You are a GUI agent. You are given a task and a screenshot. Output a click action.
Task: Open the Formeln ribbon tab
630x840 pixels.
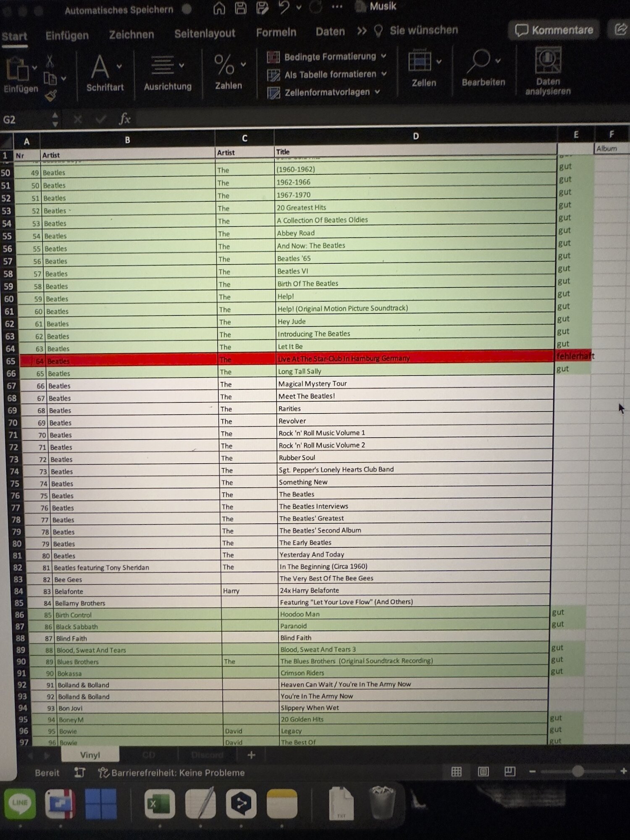276,32
